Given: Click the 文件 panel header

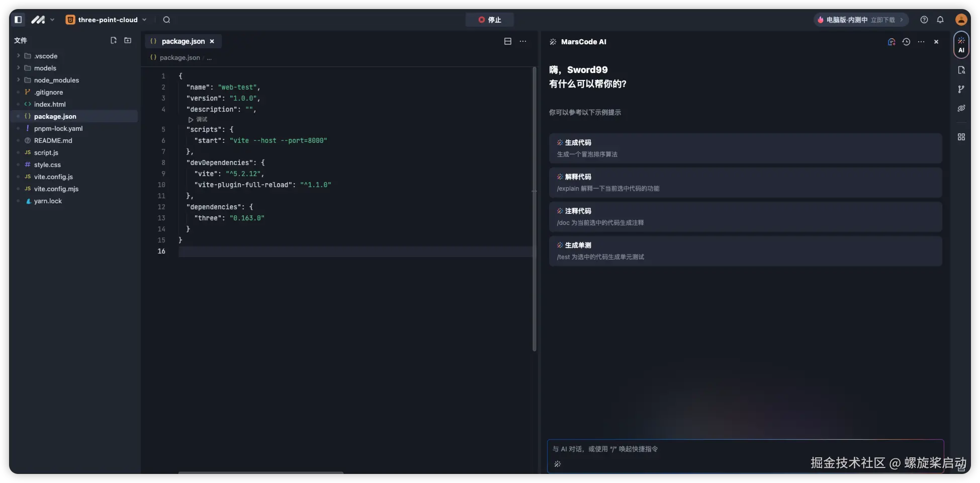Looking at the screenshot, I should [21, 40].
